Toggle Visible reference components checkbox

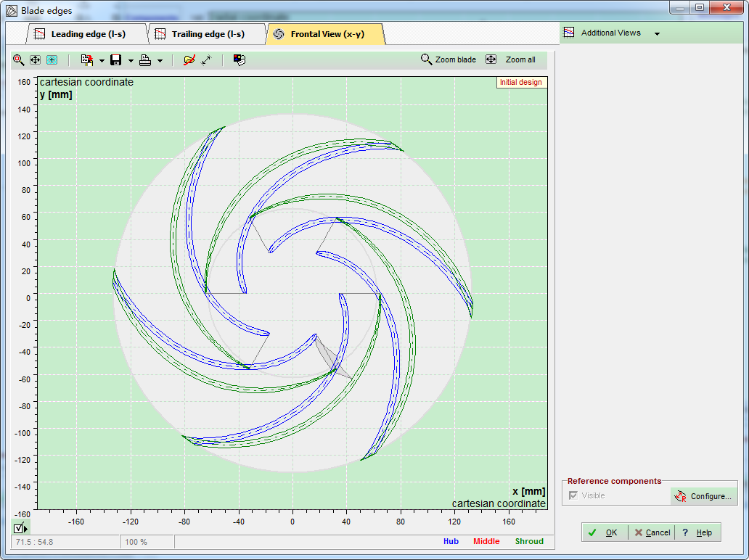pyautogui.click(x=573, y=495)
